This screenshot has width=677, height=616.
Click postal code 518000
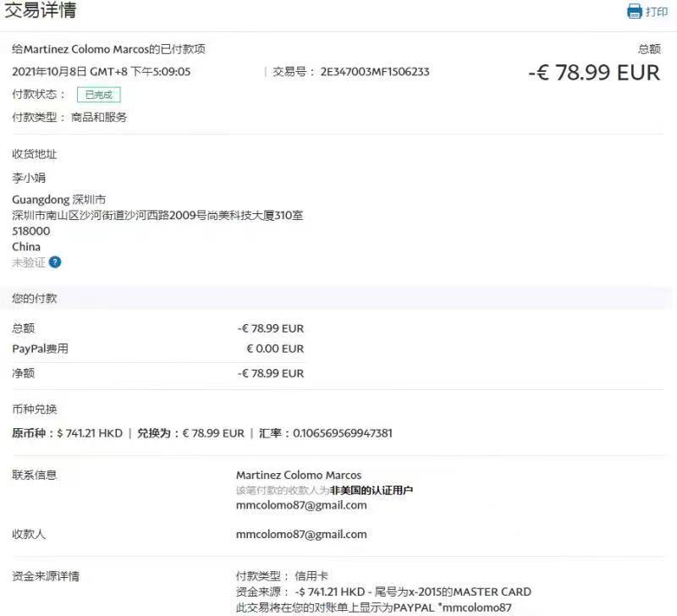[x=31, y=231]
